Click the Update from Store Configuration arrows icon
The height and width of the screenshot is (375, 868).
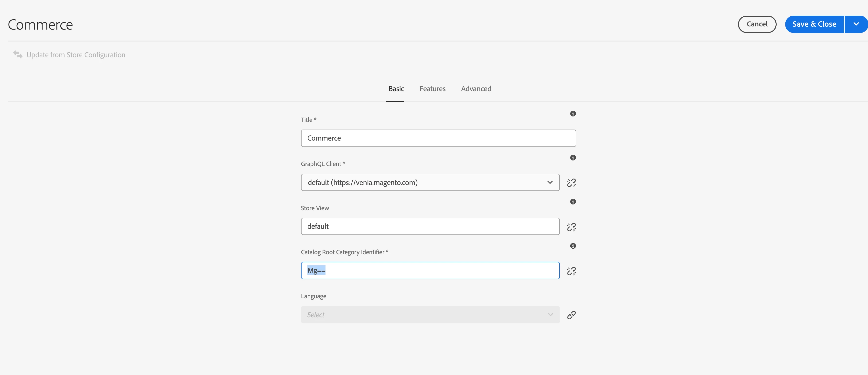point(18,54)
